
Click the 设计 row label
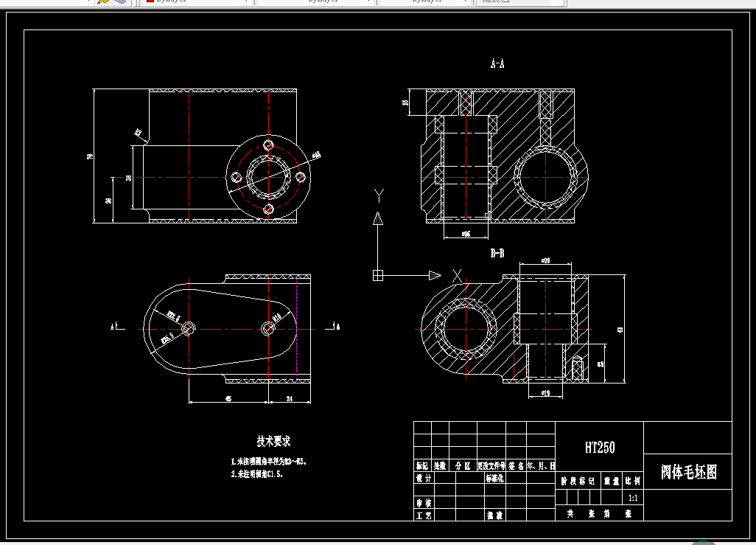[x=424, y=478]
